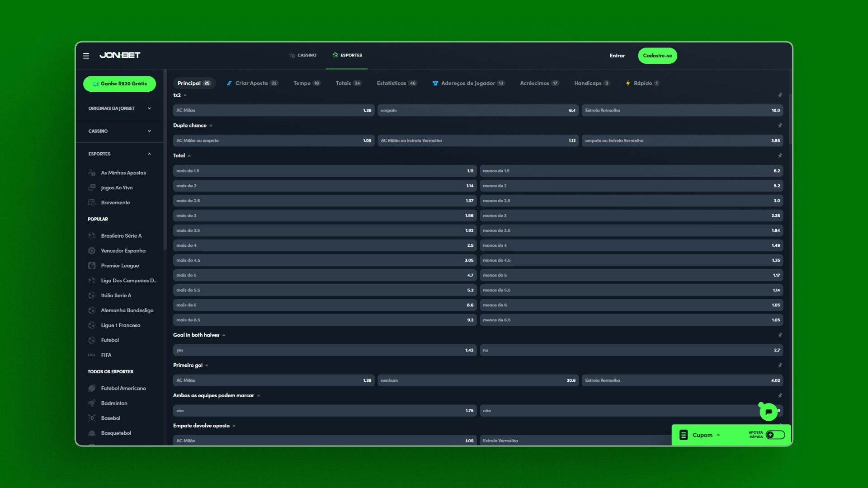Collapse the Goal in both halves group
This screenshot has height=488, width=868.
[224, 335]
